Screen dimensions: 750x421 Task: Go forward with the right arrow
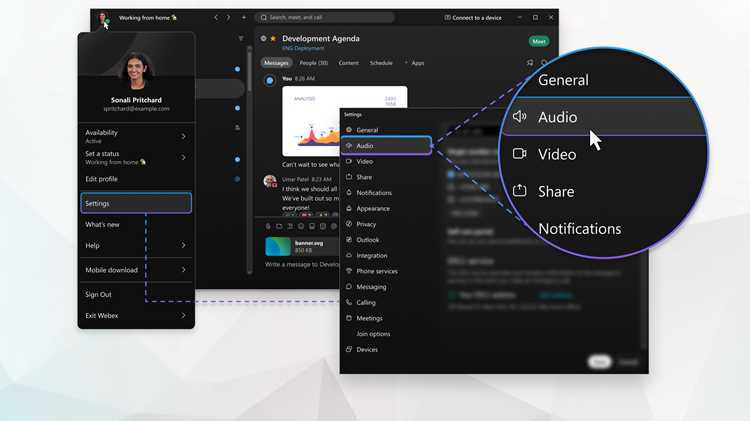click(x=228, y=18)
